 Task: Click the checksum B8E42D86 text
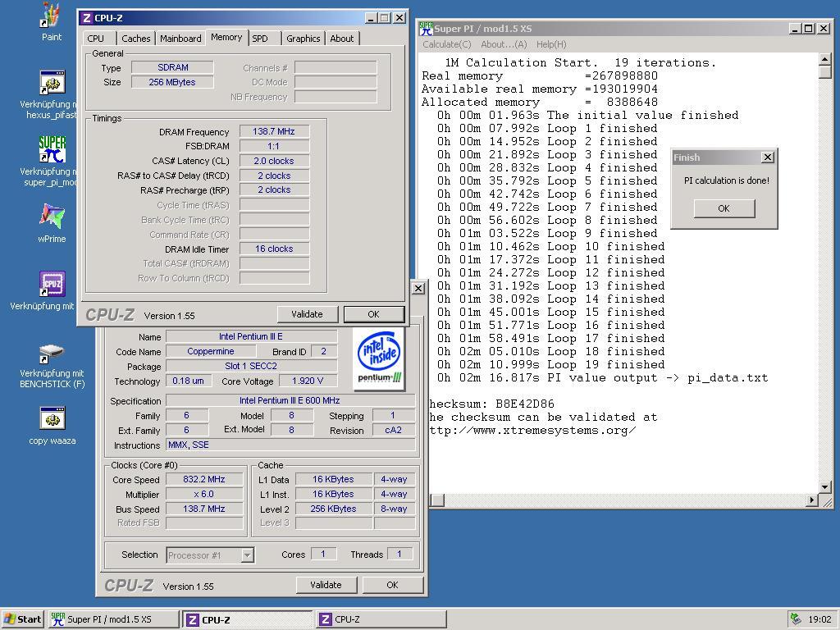pyautogui.click(x=492, y=404)
